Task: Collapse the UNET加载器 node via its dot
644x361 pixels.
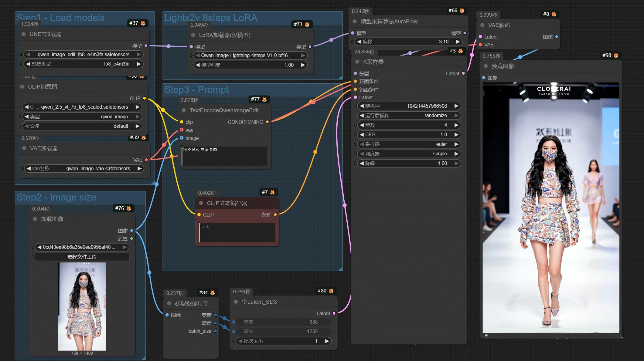Action: pyautogui.click(x=24, y=34)
